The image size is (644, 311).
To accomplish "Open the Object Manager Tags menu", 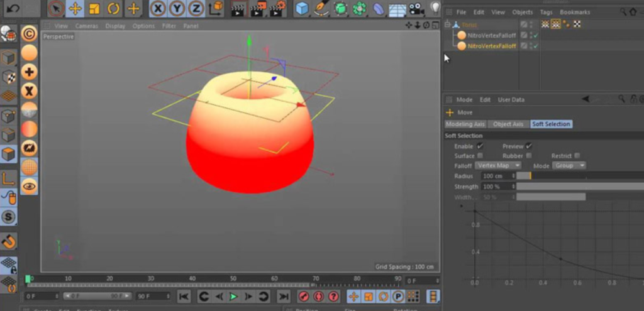I will [x=546, y=13].
